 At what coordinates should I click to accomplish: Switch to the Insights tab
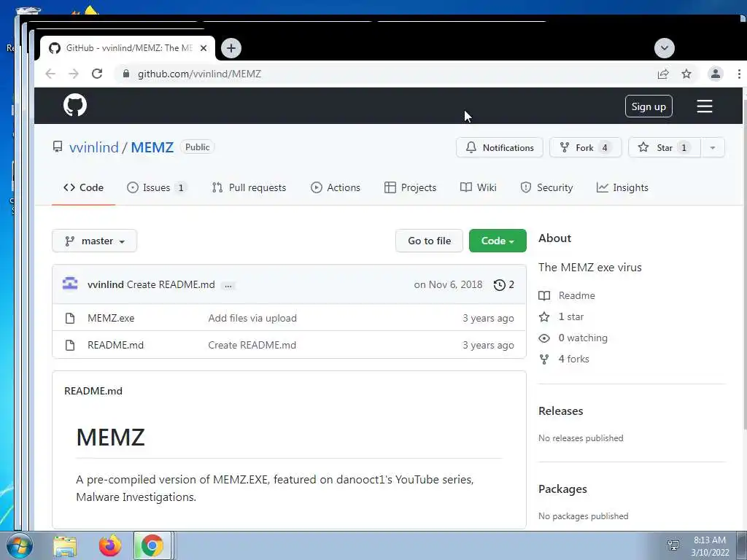click(622, 187)
